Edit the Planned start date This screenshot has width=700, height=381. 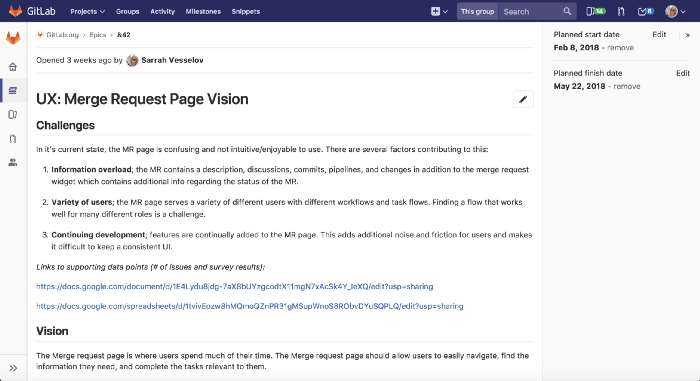(659, 34)
